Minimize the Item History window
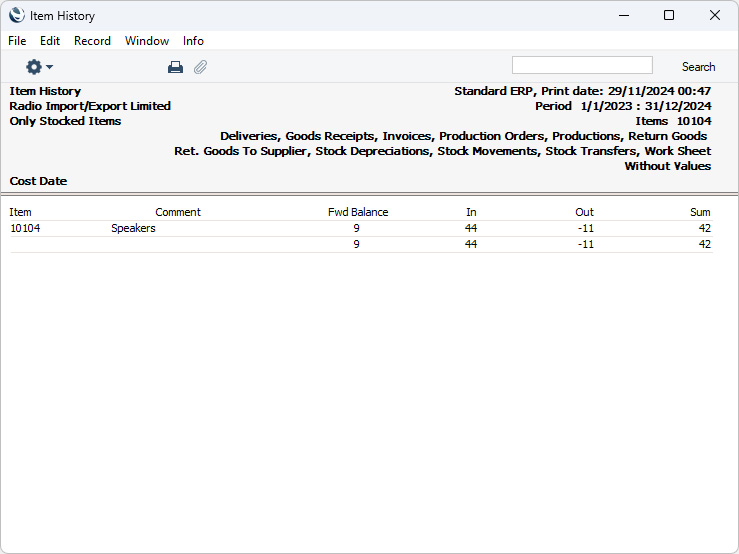 pos(624,16)
